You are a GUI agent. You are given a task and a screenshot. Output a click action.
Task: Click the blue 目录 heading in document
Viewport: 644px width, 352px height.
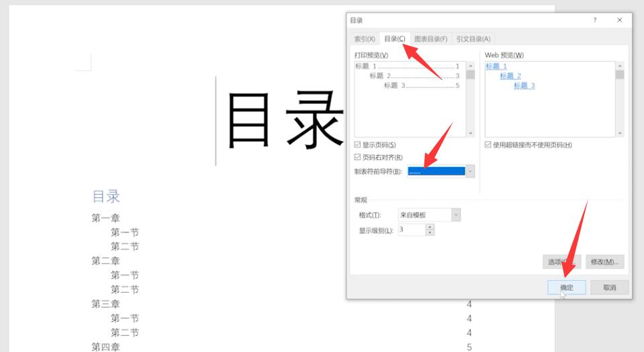[106, 196]
